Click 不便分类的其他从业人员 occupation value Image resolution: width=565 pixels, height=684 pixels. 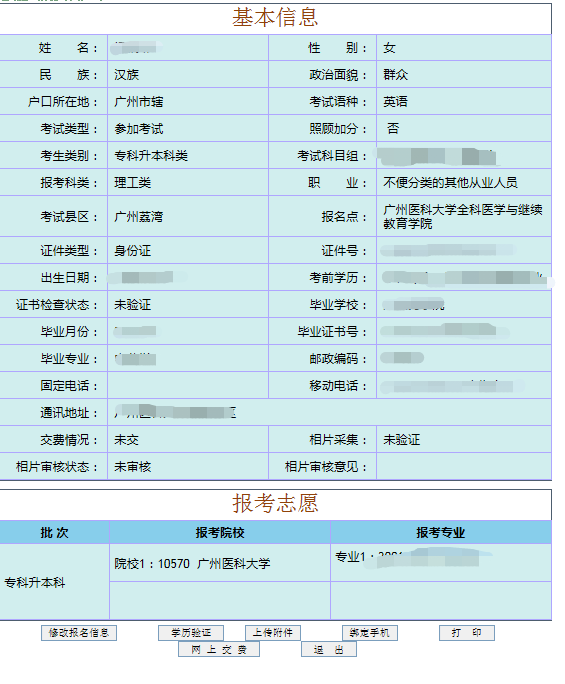[450, 183]
